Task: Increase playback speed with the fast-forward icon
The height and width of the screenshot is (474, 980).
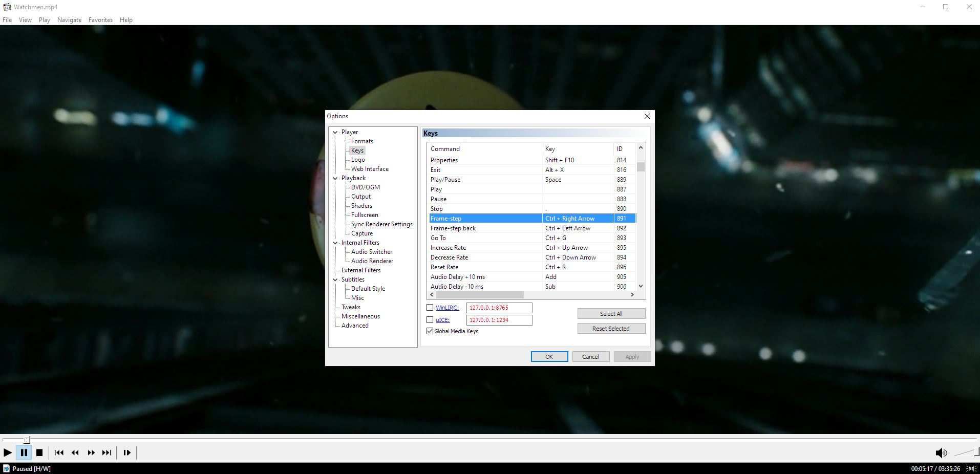Action: point(91,453)
